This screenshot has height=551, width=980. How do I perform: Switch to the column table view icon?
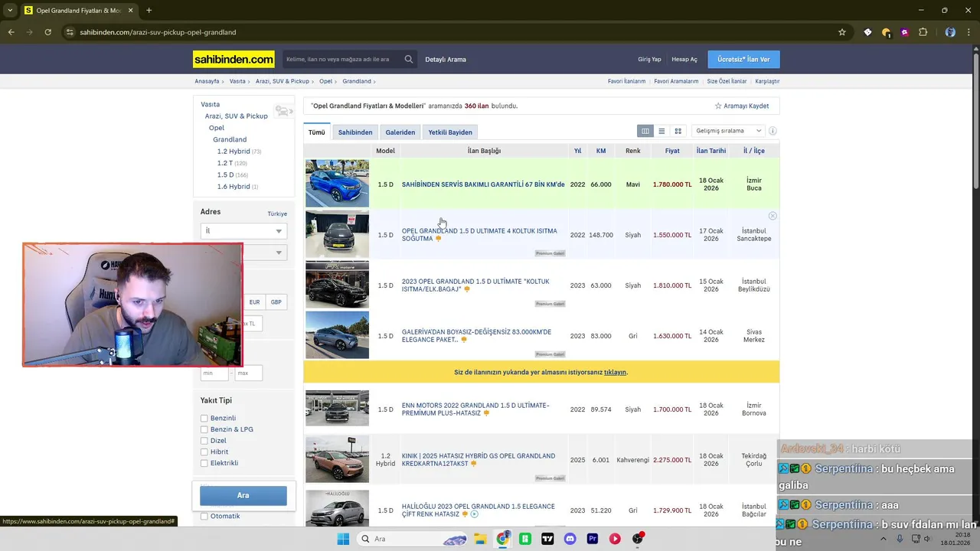(x=645, y=131)
